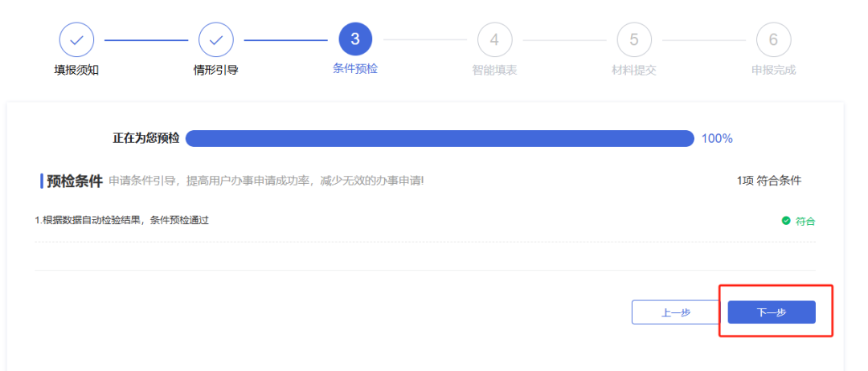This screenshot has width=868, height=371.
Task: Click the 预检条件 section heading
Action: [74, 181]
